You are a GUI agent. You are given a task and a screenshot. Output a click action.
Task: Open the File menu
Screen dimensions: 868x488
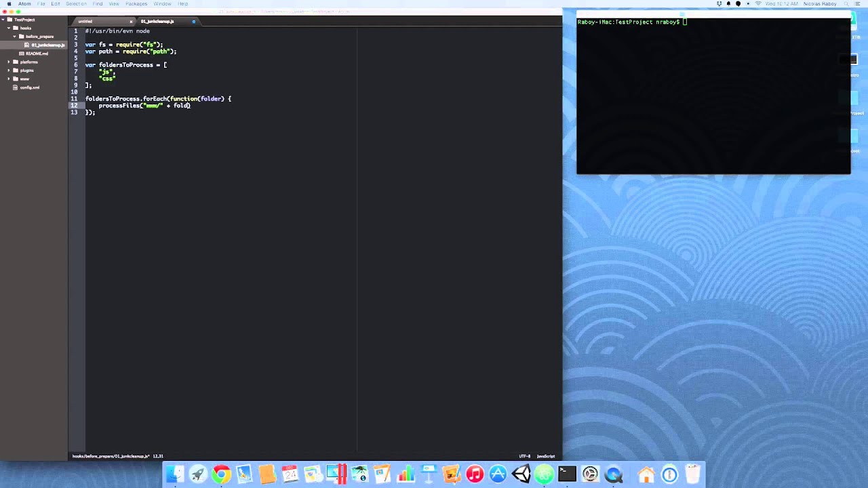point(41,4)
